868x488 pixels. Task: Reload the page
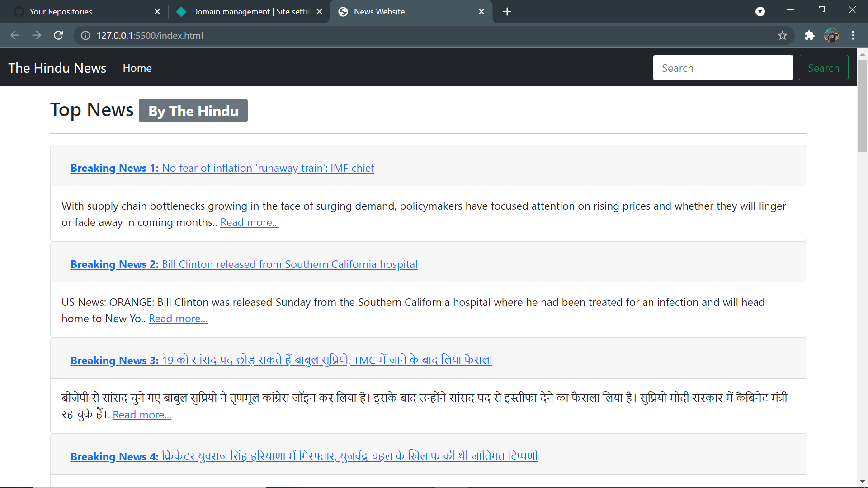tap(58, 35)
